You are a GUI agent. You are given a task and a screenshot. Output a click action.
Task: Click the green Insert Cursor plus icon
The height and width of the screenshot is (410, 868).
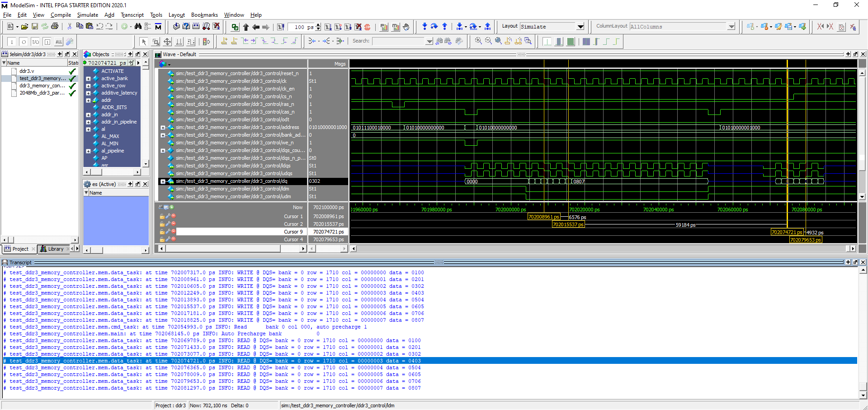[x=172, y=207]
